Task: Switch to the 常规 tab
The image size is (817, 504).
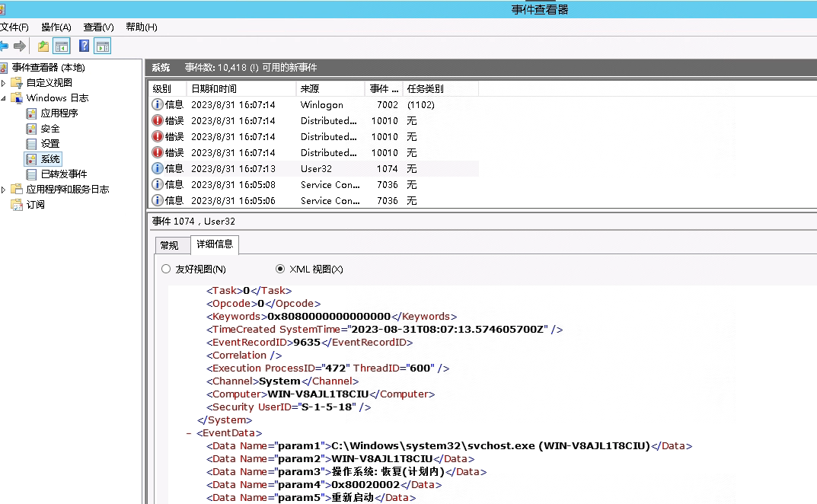Action: pos(169,245)
